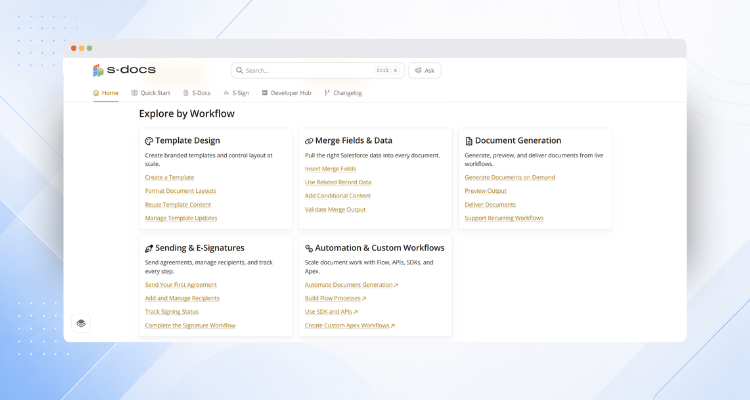Click the S-Docs tab document icon

point(186,93)
